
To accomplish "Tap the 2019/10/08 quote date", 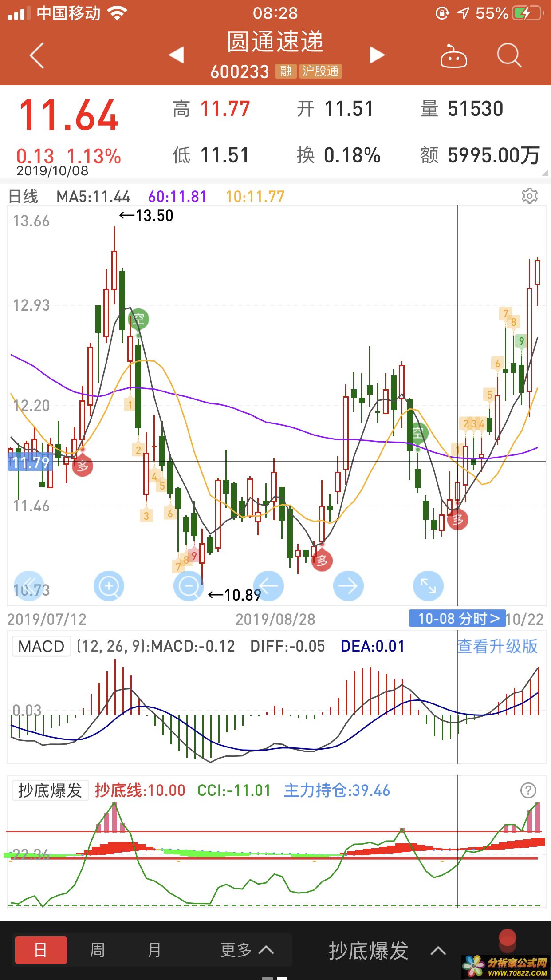I will coord(52,171).
